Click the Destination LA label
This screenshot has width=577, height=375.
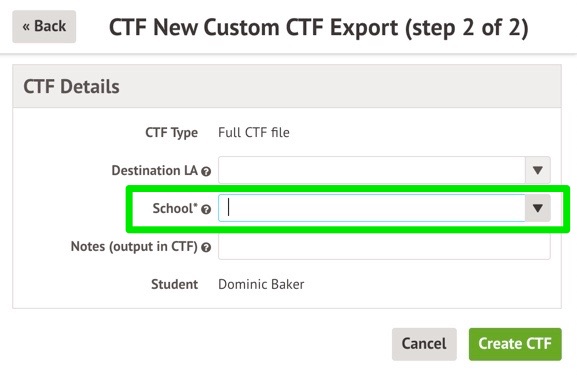[155, 170]
